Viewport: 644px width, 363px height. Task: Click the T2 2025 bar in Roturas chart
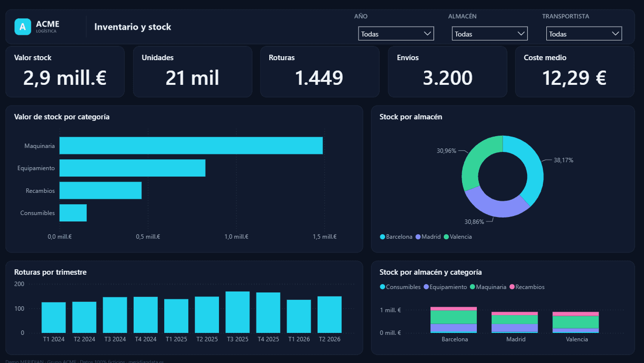[207, 315]
